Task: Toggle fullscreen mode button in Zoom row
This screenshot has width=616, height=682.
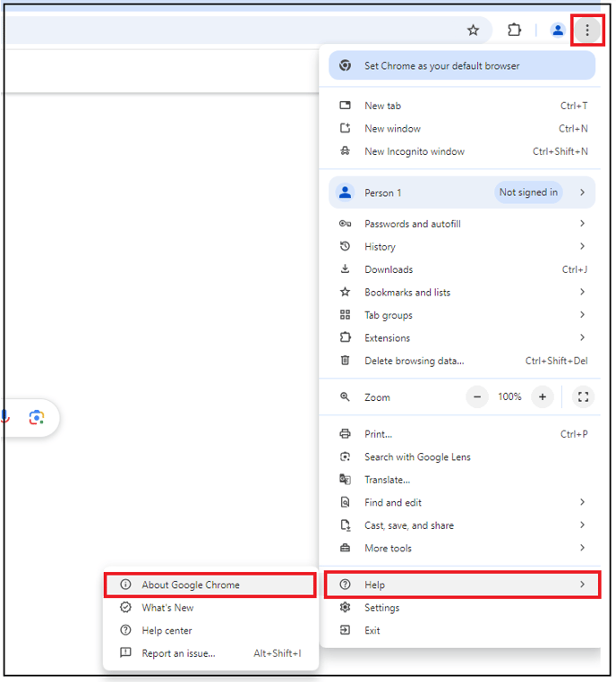Action: (583, 396)
